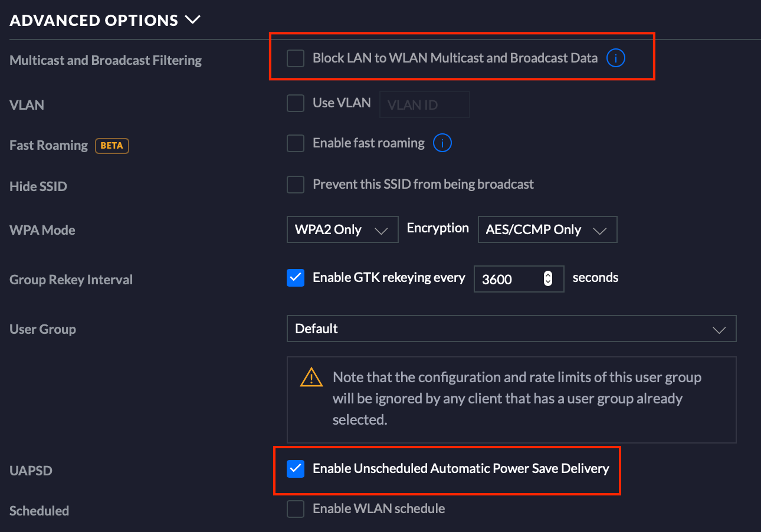
Task: Open the WPA2 Only mode dropdown
Action: (342, 230)
